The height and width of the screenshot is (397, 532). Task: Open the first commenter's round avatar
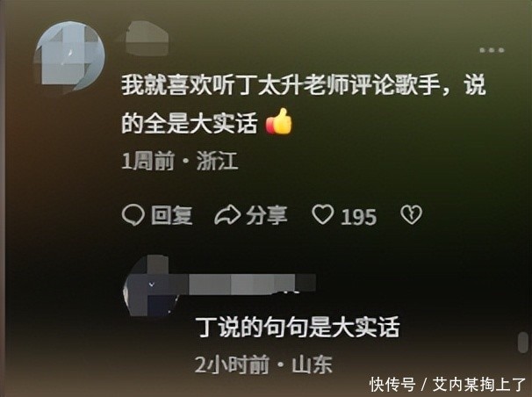(x=70, y=57)
